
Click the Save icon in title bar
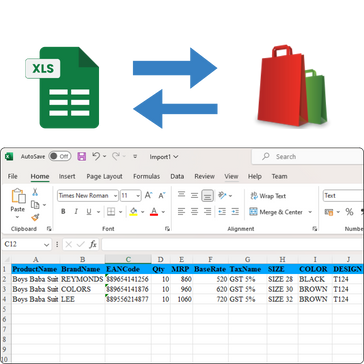82,156
